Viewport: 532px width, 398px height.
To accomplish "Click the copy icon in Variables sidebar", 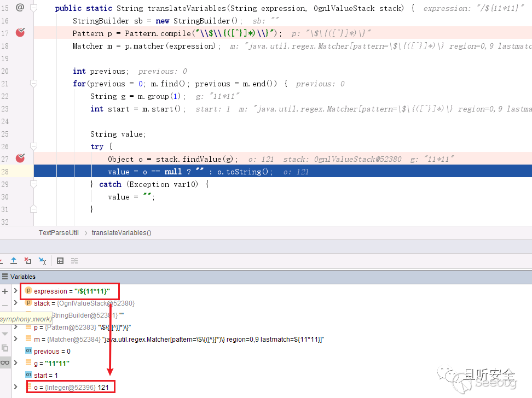I will click(5, 348).
